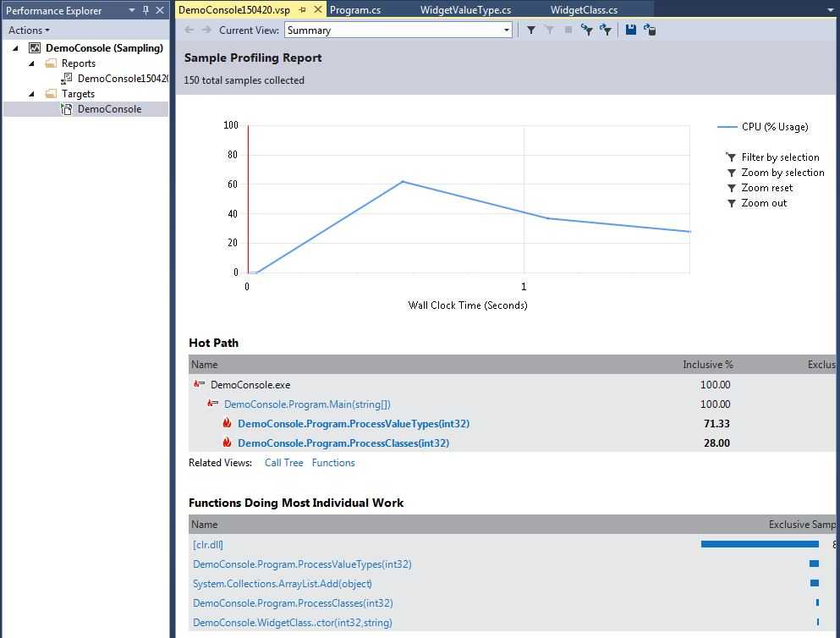Open DemoConsole.Program.Main(string[]) in Hot Path
Screen dimensions: 840x638
(x=308, y=404)
